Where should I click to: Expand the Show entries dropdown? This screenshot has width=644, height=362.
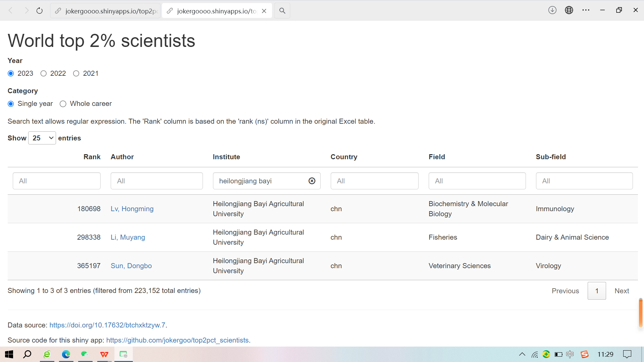pyautogui.click(x=42, y=138)
